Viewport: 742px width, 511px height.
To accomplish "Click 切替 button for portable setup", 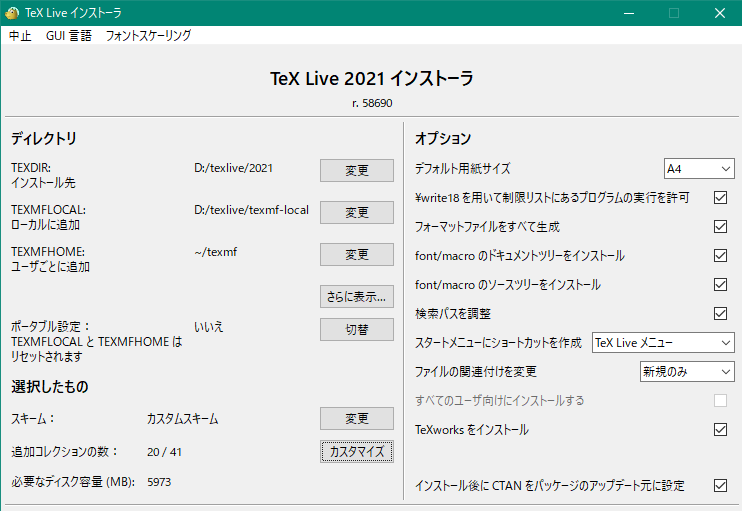I will pyautogui.click(x=357, y=329).
